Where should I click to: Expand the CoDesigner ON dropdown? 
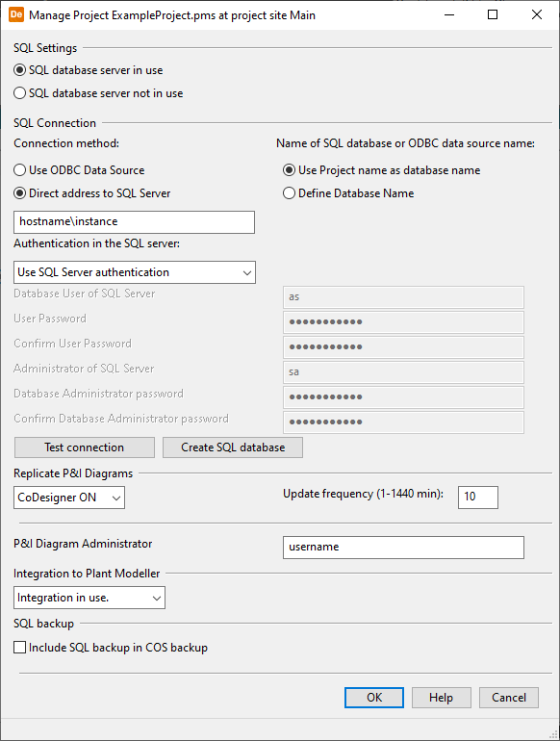pos(69,498)
